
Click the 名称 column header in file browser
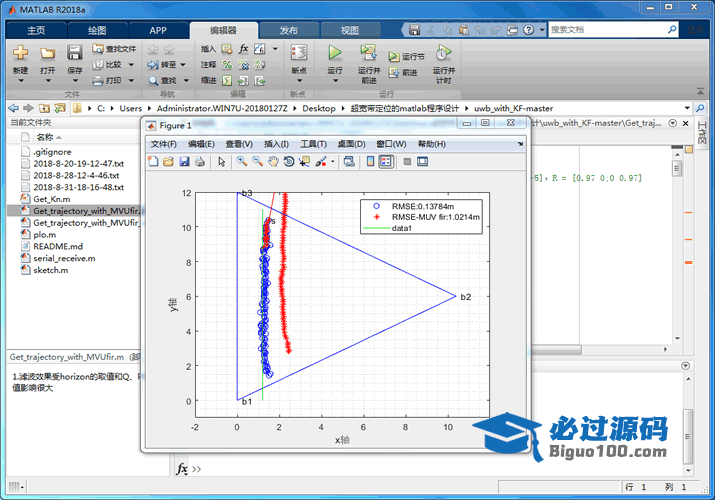pos(45,137)
